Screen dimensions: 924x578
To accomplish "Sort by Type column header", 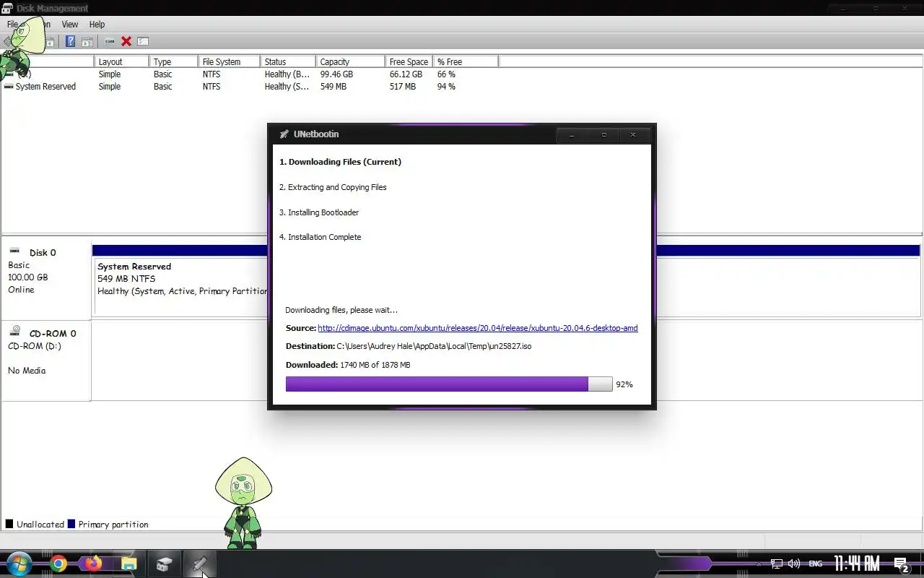I will tap(173, 62).
